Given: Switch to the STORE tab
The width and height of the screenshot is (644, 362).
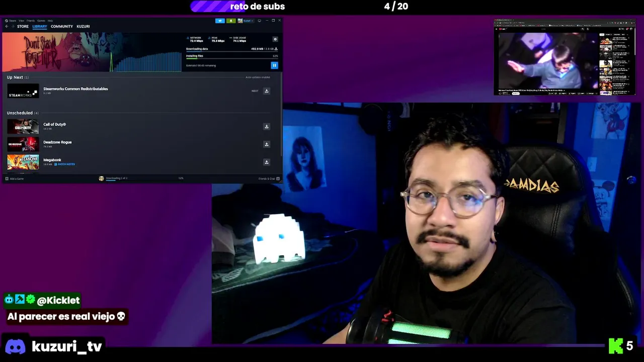Looking at the screenshot, I should [x=23, y=26].
